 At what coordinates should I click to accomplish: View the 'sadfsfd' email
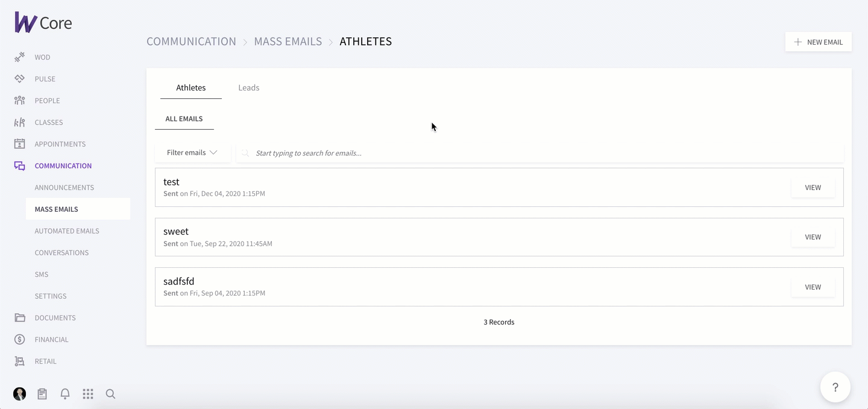pyautogui.click(x=813, y=287)
